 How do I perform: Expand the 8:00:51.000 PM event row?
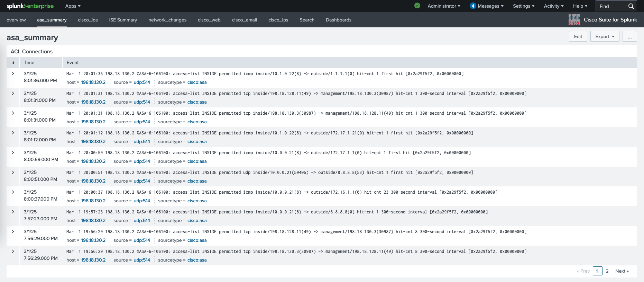13,173
